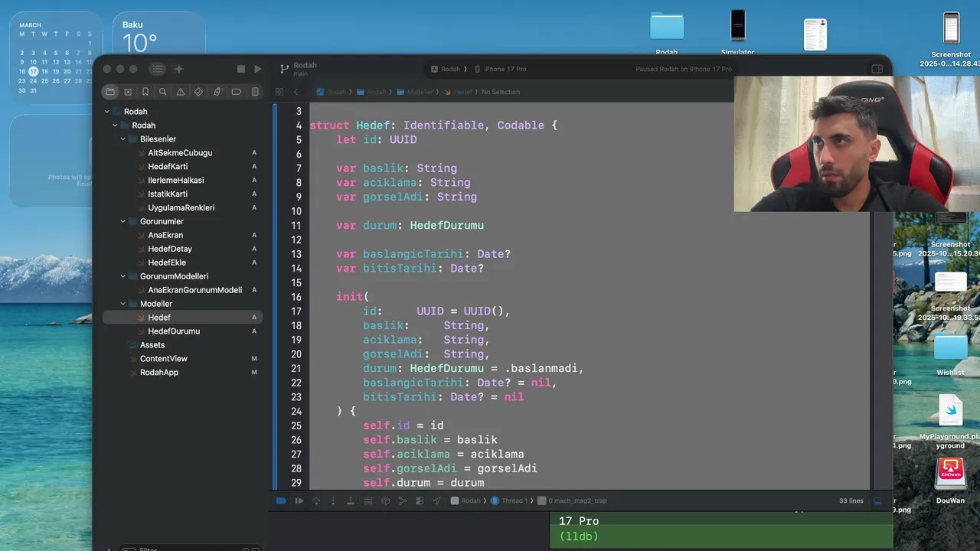Toggle the inspector panel button at top right
This screenshot has height=551, width=980.
click(877, 69)
